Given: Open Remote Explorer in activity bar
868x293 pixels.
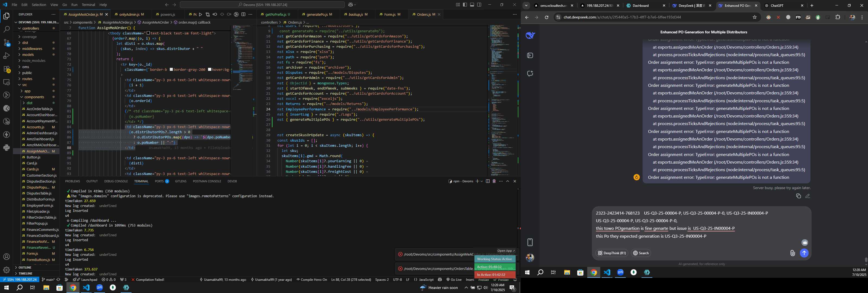Looking at the screenshot, I should click(x=7, y=82).
